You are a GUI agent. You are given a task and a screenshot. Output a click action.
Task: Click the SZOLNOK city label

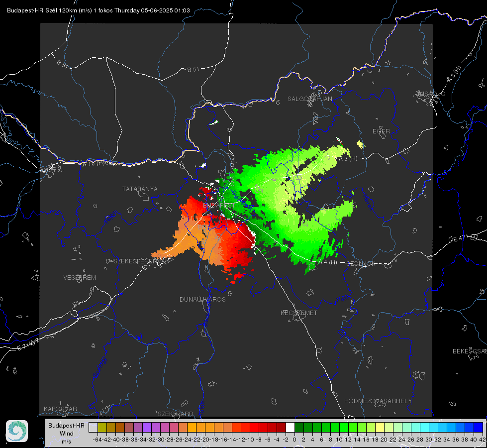pyautogui.click(x=361, y=264)
